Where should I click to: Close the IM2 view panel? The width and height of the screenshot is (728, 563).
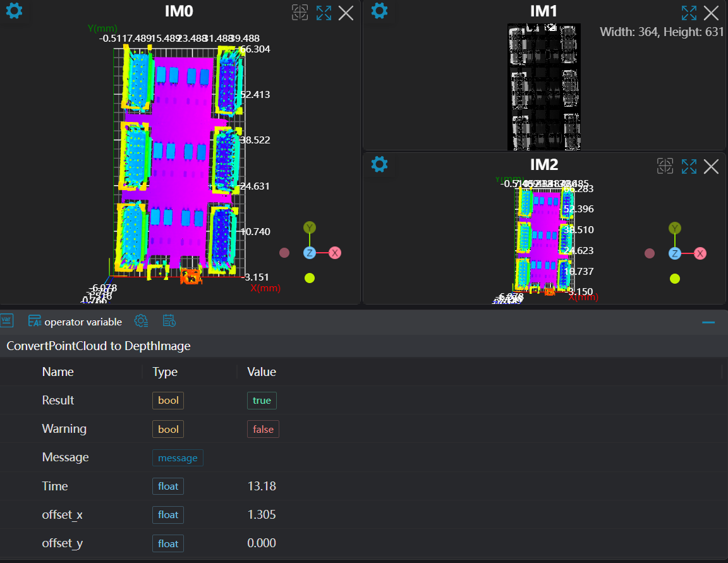point(712,166)
